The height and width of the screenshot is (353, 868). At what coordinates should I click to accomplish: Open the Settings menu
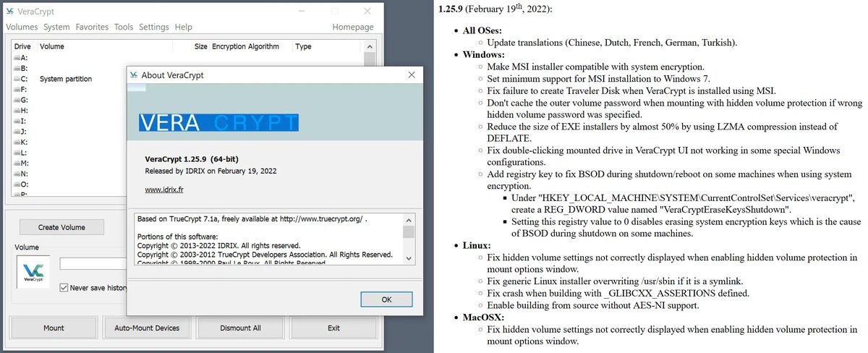click(x=153, y=27)
